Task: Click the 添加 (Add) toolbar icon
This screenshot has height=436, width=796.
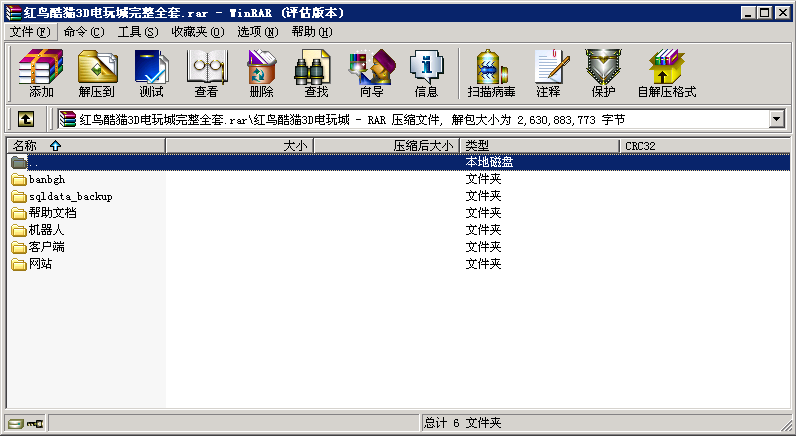Action: (x=41, y=73)
